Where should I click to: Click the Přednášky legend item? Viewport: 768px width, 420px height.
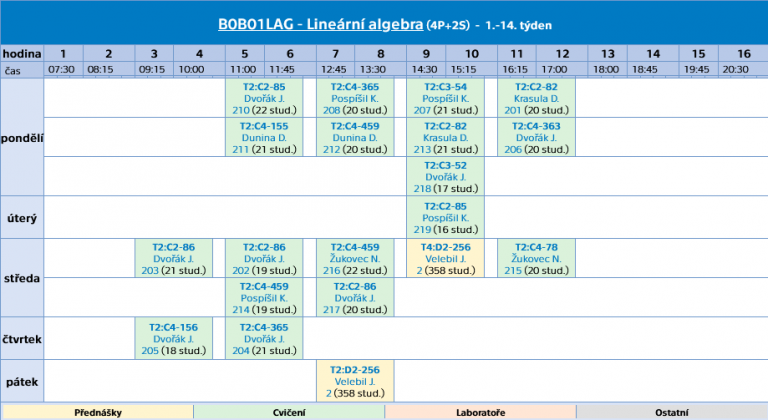[x=98, y=413]
